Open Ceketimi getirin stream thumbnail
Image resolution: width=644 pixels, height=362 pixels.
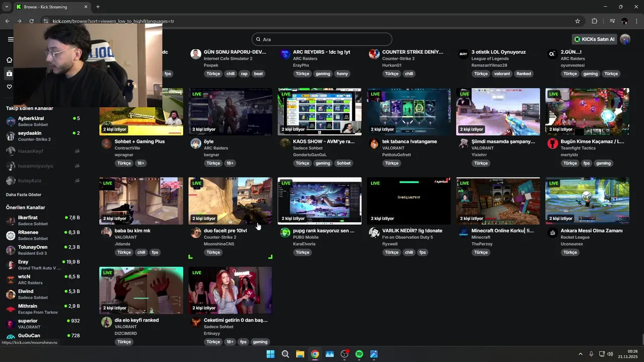230,290
